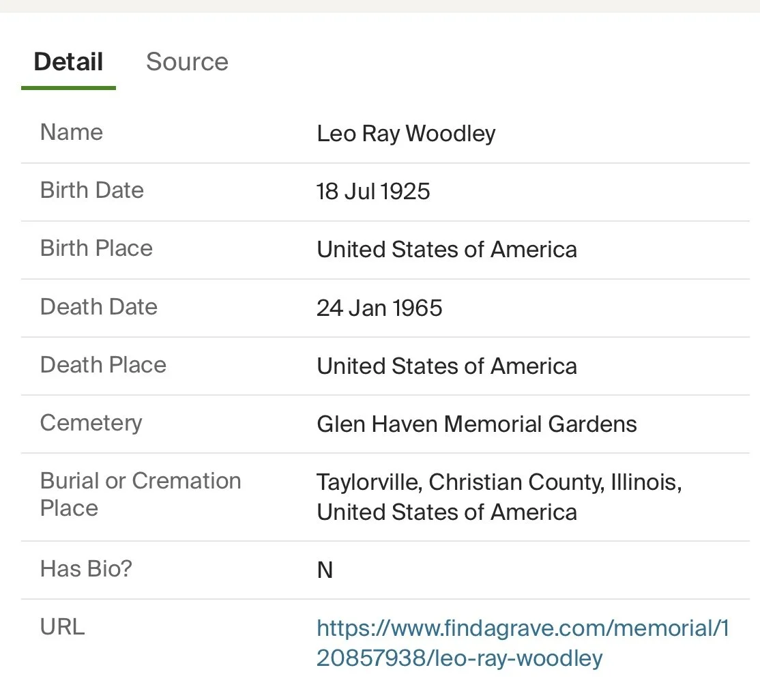Click the Name field label

pyautogui.click(x=72, y=132)
